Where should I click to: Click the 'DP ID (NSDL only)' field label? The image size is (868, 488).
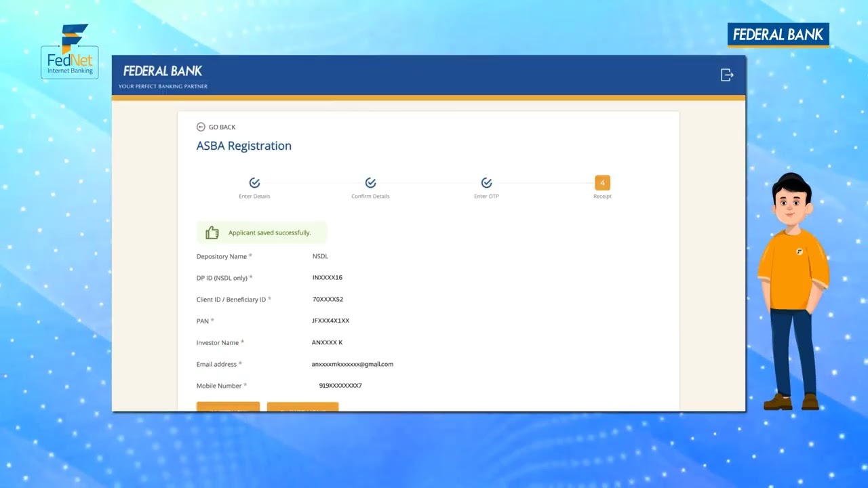[x=224, y=278]
